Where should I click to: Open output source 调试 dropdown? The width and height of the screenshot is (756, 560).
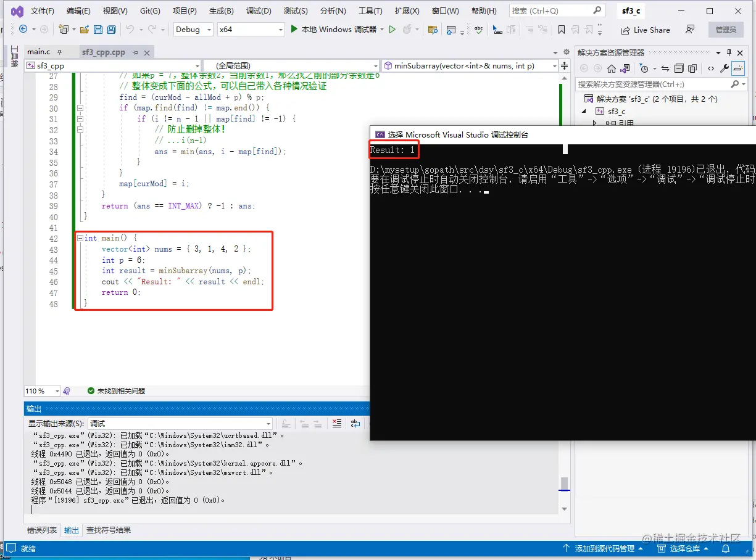pyautogui.click(x=180, y=424)
